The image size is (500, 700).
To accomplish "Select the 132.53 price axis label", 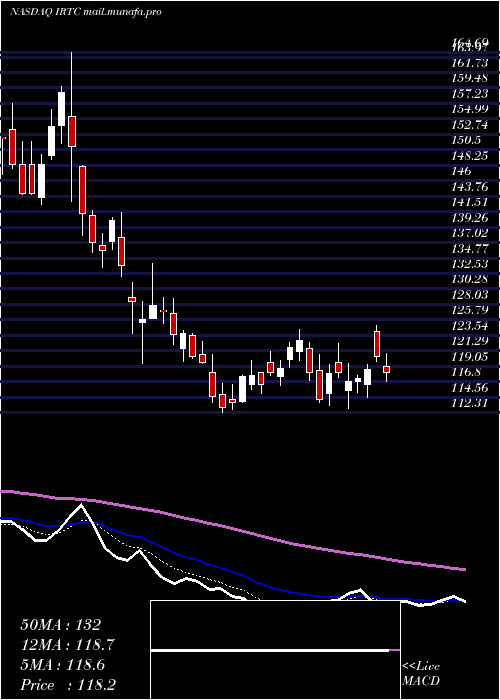I will tap(470, 263).
